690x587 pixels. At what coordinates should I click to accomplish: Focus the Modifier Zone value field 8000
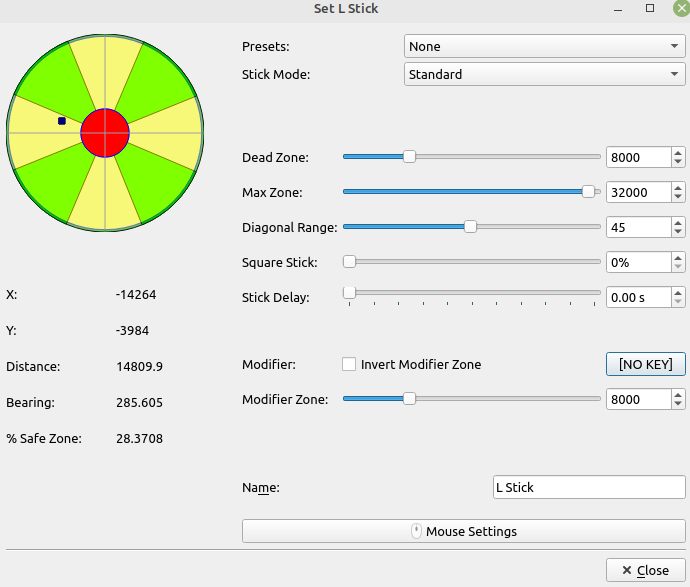[x=639, y=400]
